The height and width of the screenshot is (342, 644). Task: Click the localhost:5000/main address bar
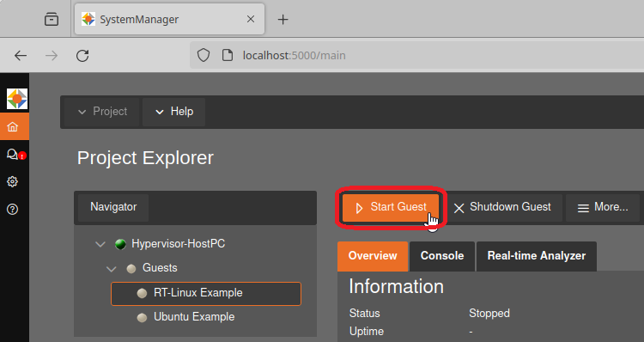416,56
